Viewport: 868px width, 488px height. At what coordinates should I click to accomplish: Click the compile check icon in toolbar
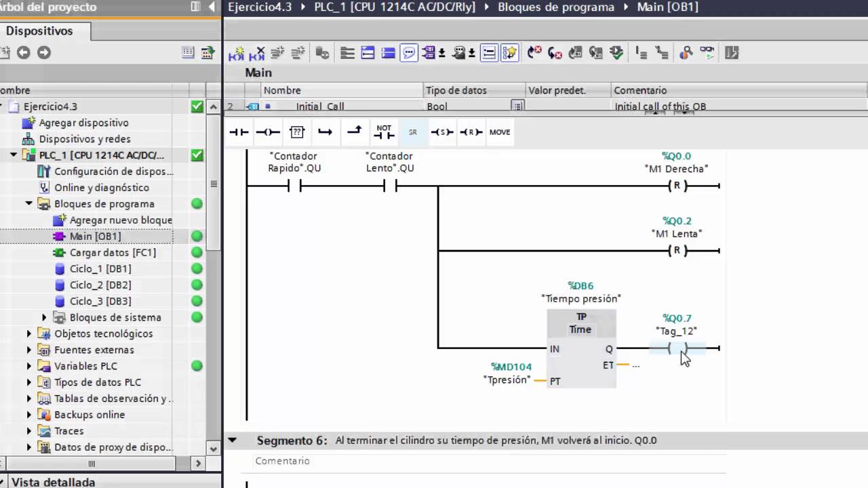[x=616, y=53]
